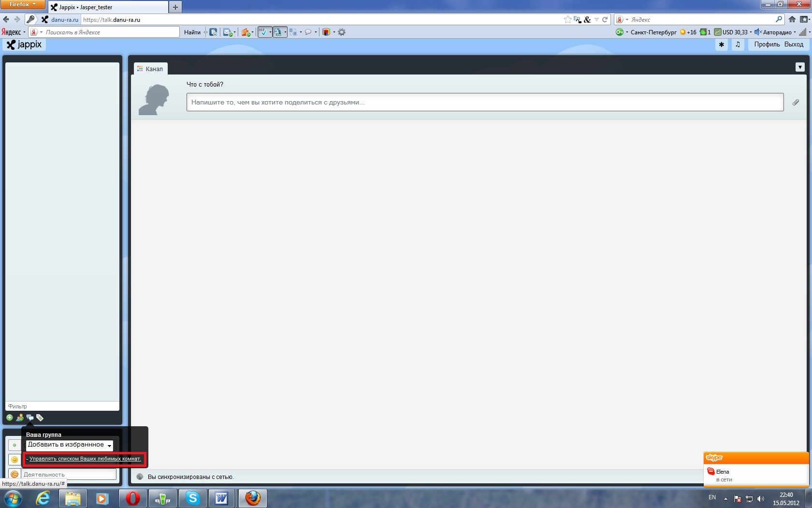Click the search magnifier in the Yandex search box
Screen dimensions: 812x508
pos(778,19)
